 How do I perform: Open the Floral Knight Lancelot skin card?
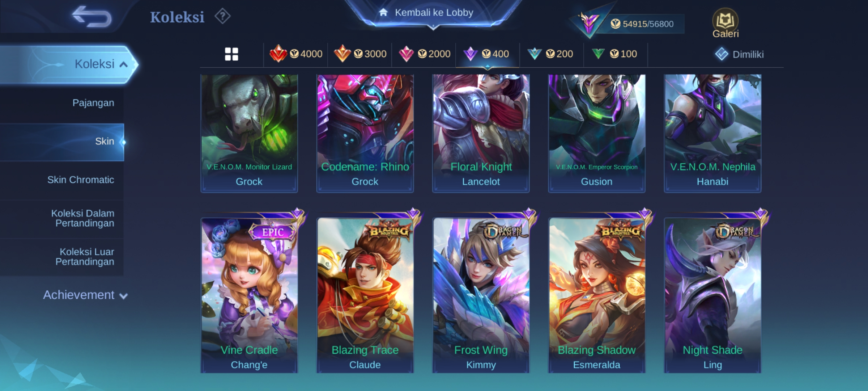481,133
